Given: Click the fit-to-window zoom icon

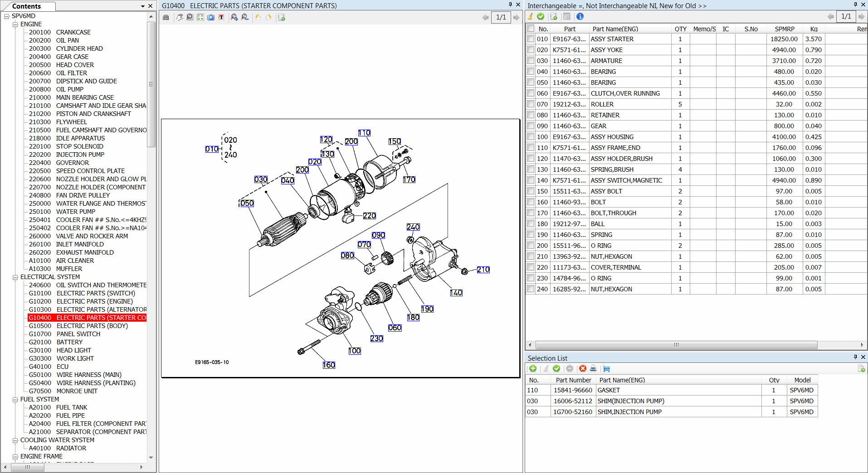Looking at the screenshot, I should pyautogui.click(x=200, y=17).
